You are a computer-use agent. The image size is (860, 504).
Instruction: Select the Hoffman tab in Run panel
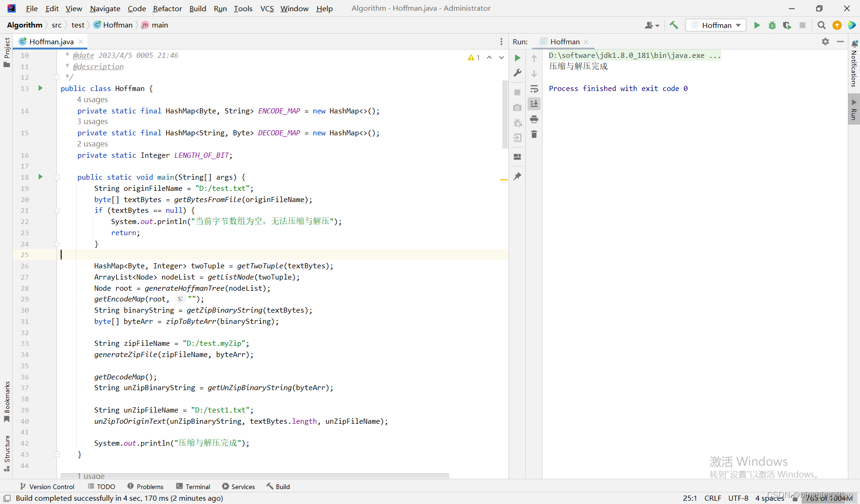point(565,42)
